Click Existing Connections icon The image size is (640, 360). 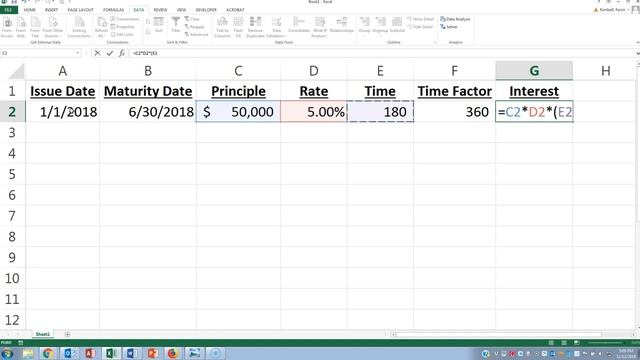[x=79, y=27]
